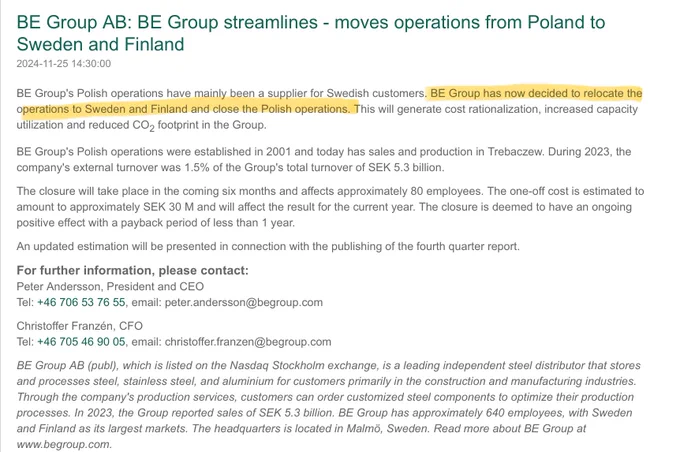This screenshot has width=680, height=452.
Task: Click the publication timestamp 2024-11-25 14:30:00
Action: click(x=64, y=63)
